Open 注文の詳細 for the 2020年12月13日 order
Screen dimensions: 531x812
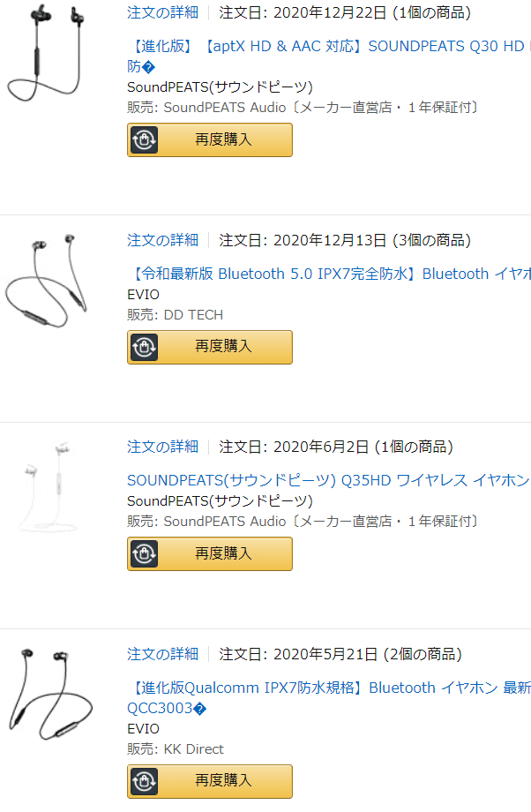tap(162, 240)
